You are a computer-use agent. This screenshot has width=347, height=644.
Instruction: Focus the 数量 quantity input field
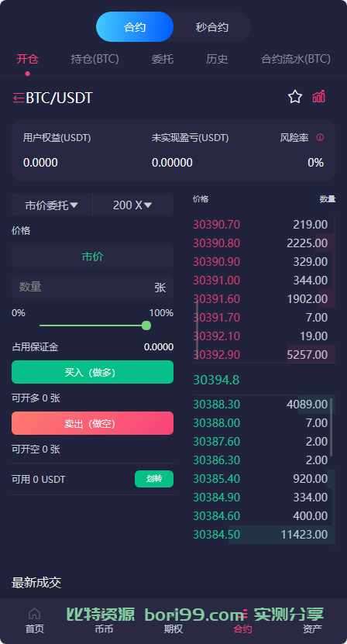click(x=92, y=287)
